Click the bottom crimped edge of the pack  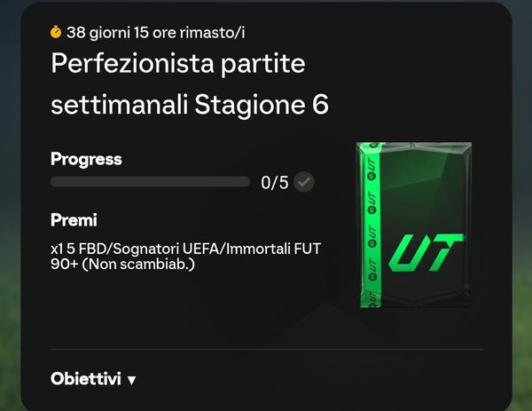[x=415, y=301]
